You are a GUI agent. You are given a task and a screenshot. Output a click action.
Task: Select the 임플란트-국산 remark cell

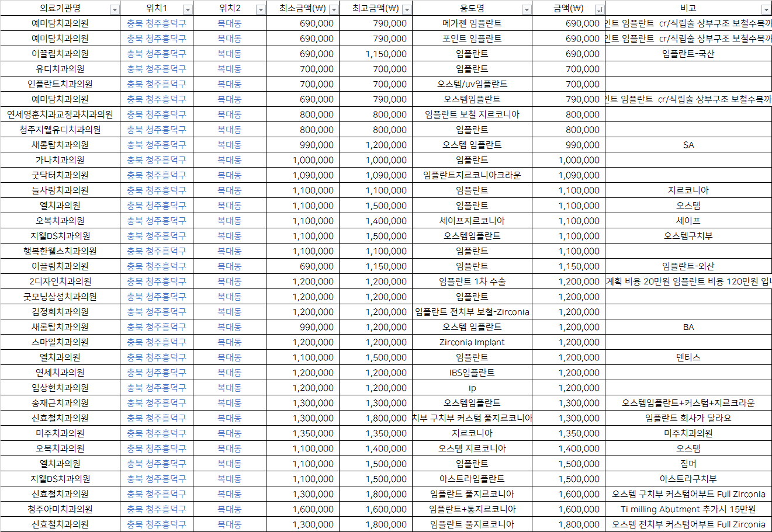[x=688, y=54]
